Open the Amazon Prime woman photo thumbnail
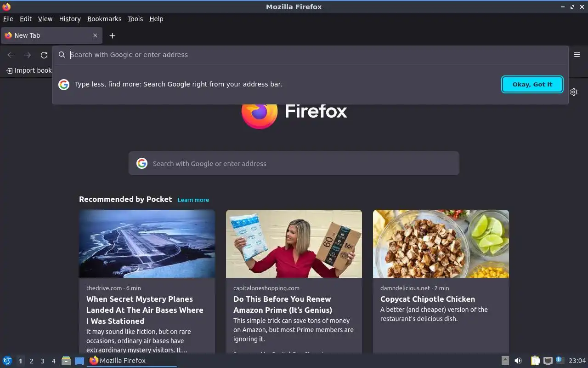The height and width of the screenshot is (368, 588). pos(294,244)
